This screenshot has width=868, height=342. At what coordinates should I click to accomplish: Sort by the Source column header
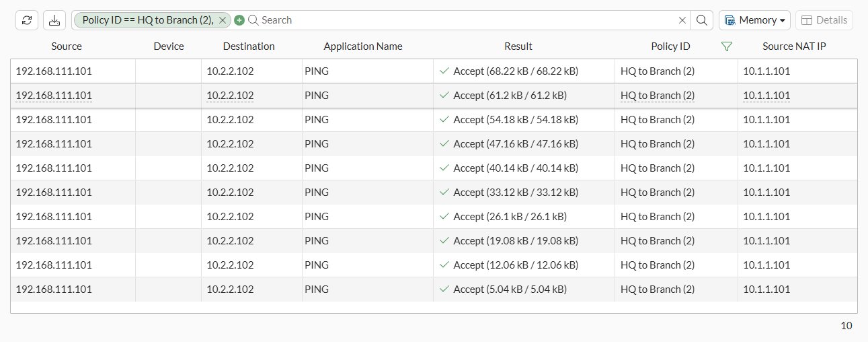[x=67, y=46]
